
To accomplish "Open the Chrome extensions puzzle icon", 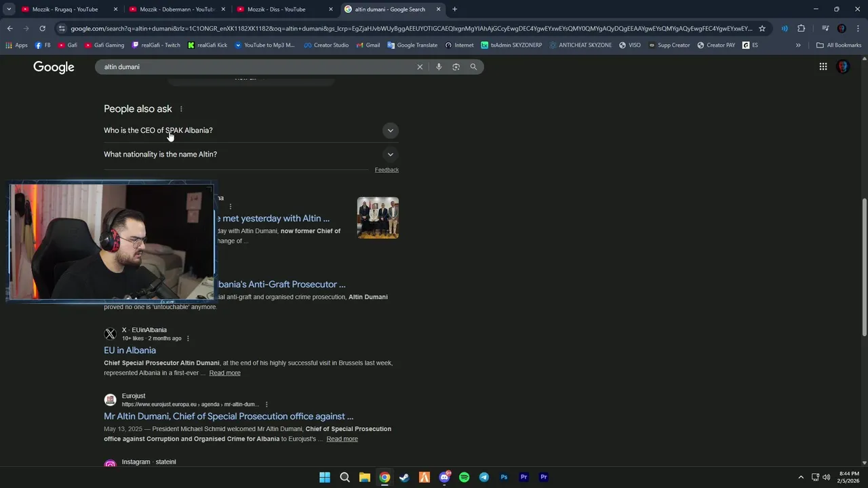I will click(x=801, y=28).
